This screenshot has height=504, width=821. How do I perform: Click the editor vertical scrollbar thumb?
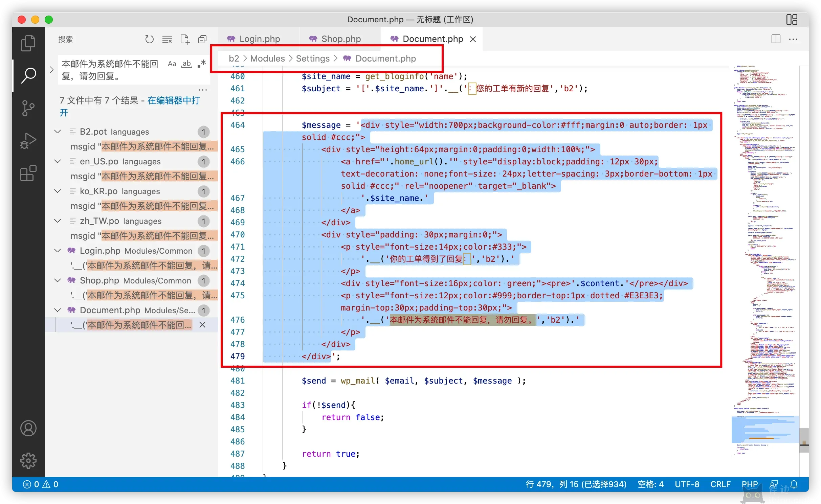tap(804, 440)
